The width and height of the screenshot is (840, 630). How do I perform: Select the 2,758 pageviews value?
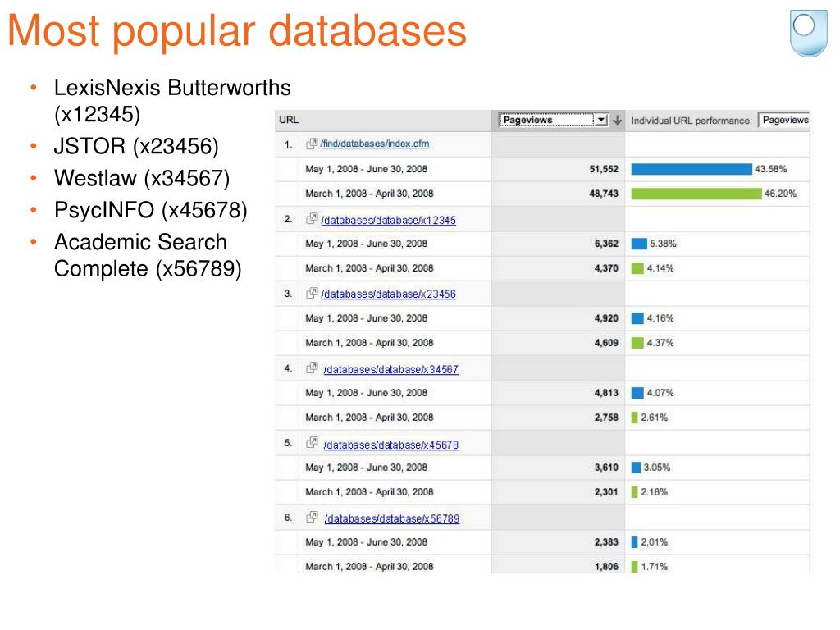pos(606,418)
